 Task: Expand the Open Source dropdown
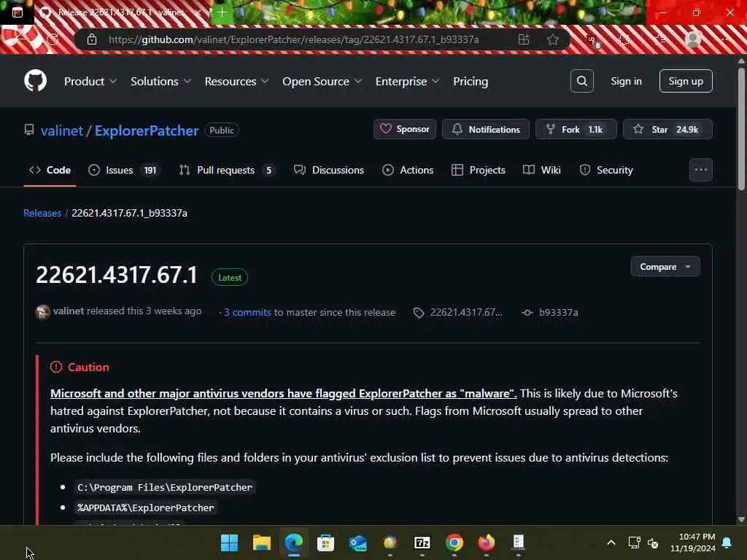click(322, 82)
